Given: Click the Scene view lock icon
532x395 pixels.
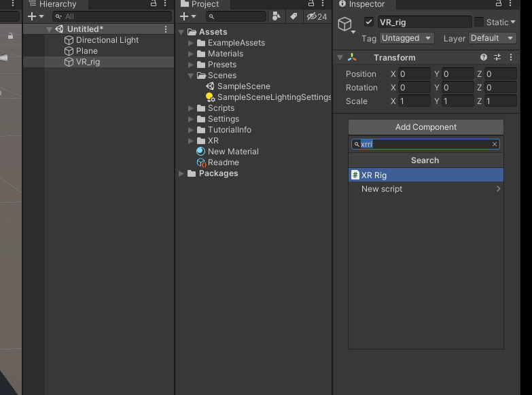Looking at the screenshot, I should tap(10, 35).
